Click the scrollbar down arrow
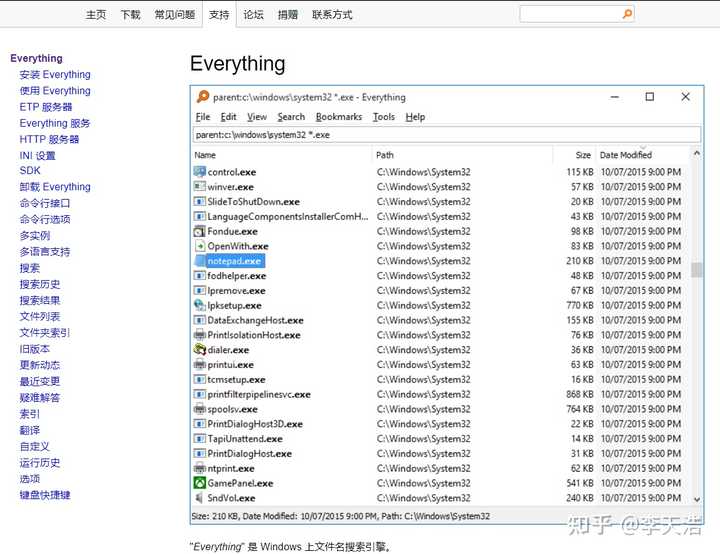Viewport: 720px width, 554px height. click(x=697, y=499)
